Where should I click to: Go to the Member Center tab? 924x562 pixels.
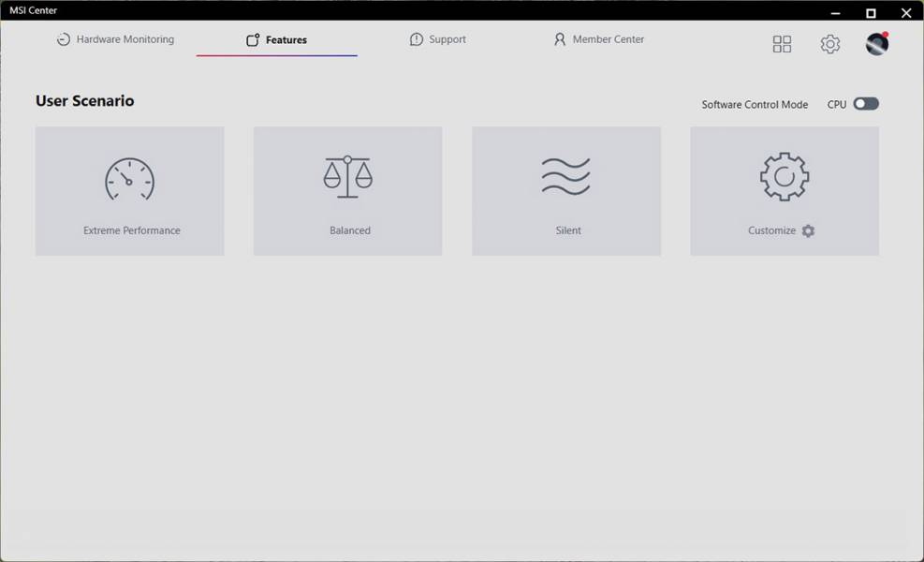(x=599, y=39)
